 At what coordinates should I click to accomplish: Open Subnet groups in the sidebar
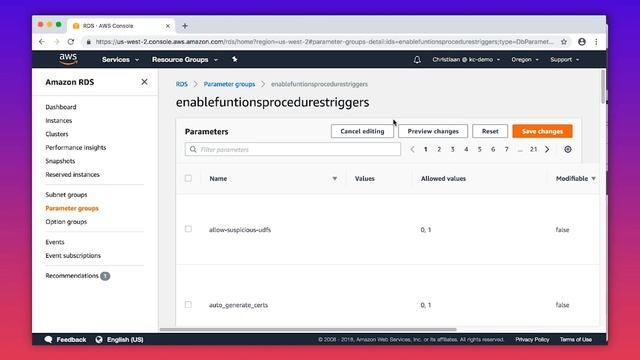(x=66, y=195)
